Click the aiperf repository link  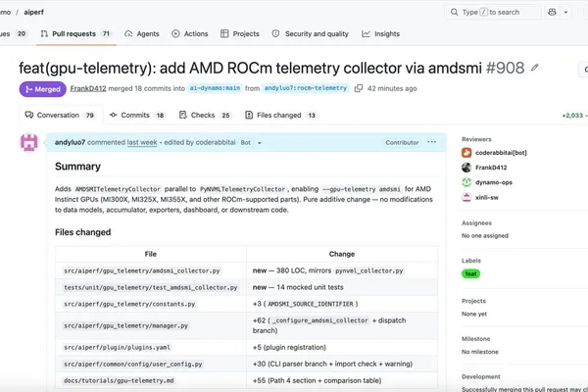pyautogui.click(x=33, y=12)
